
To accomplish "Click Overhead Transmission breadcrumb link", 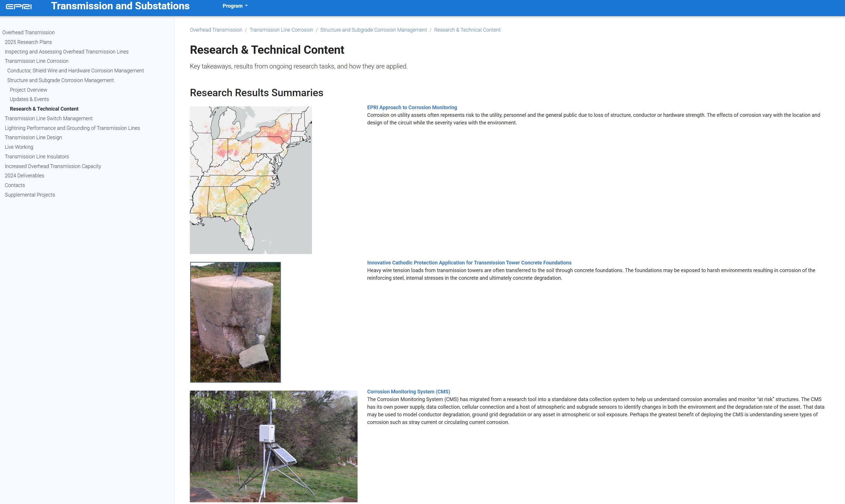I will (x=216, y=30).
